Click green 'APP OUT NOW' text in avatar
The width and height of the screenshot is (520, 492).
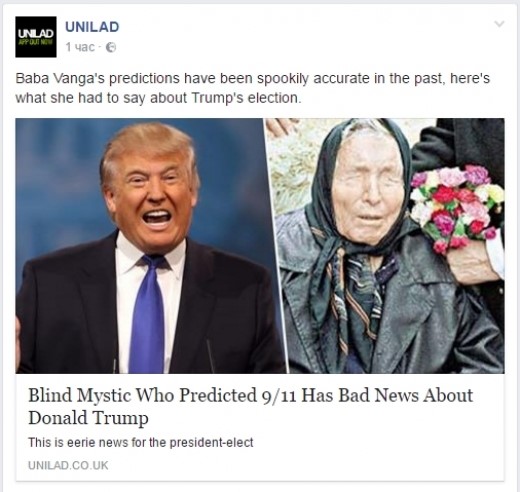click(x=36, y=42)
